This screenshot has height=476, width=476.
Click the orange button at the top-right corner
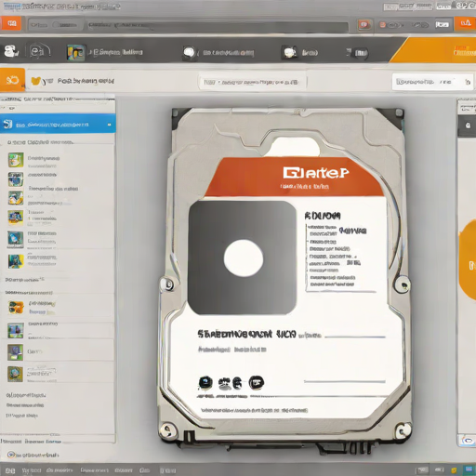pyautogui.click(x=465, y=23)
